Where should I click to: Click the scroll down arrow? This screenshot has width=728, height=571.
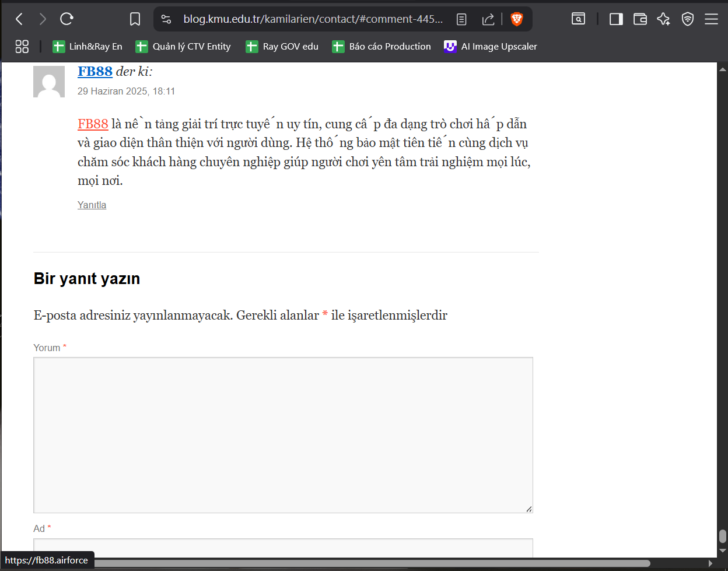point(723,551)
